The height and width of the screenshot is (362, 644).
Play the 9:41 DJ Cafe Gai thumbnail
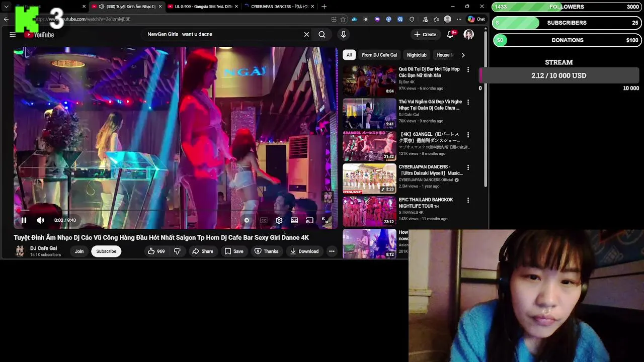pos(369,113)
